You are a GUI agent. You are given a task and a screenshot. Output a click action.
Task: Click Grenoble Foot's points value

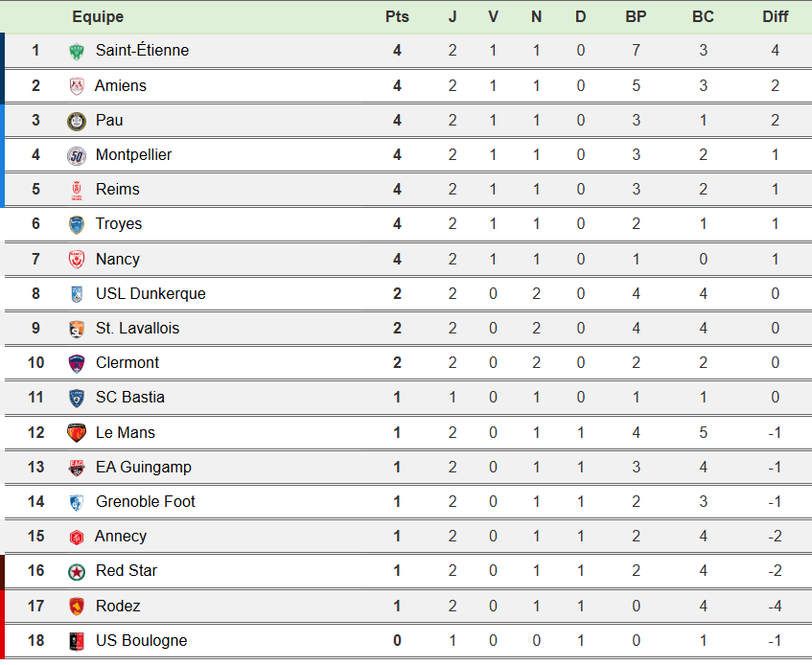coord(397,501)
